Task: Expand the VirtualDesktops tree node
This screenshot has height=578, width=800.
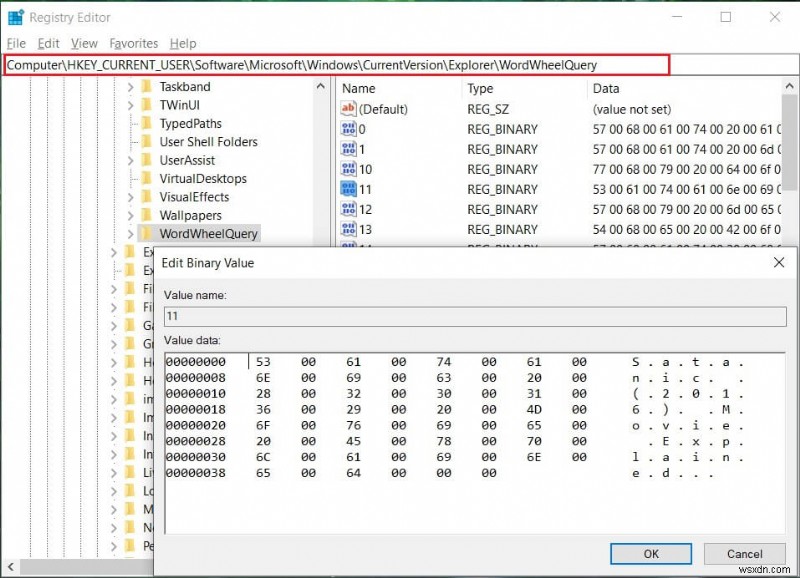Action: pyautogui.click(x=131, y=178)
